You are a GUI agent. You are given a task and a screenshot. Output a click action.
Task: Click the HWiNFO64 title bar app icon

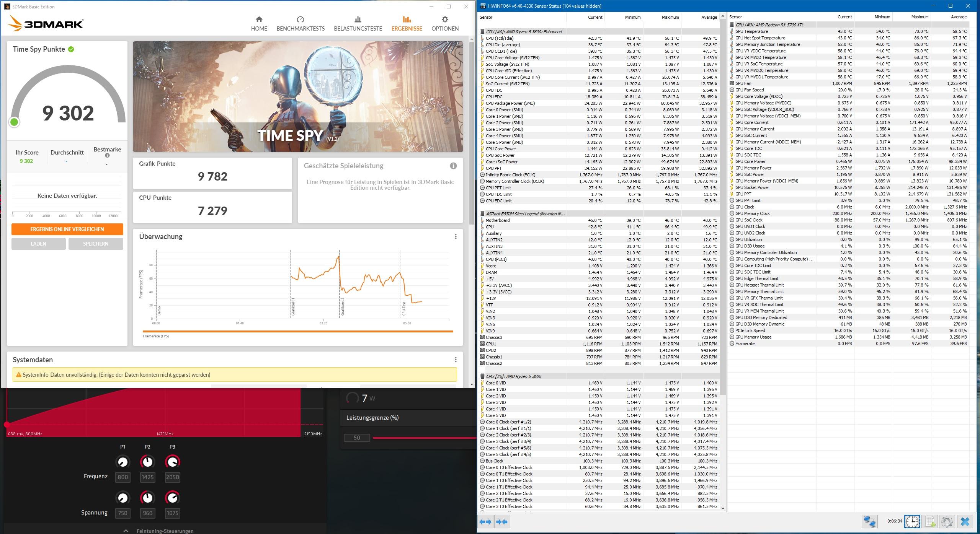pyautogui.click(x=483, y=6)
